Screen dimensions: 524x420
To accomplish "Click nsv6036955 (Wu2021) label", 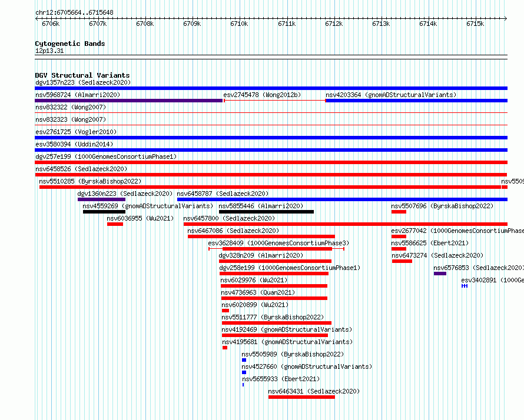I will pos(140,218).
